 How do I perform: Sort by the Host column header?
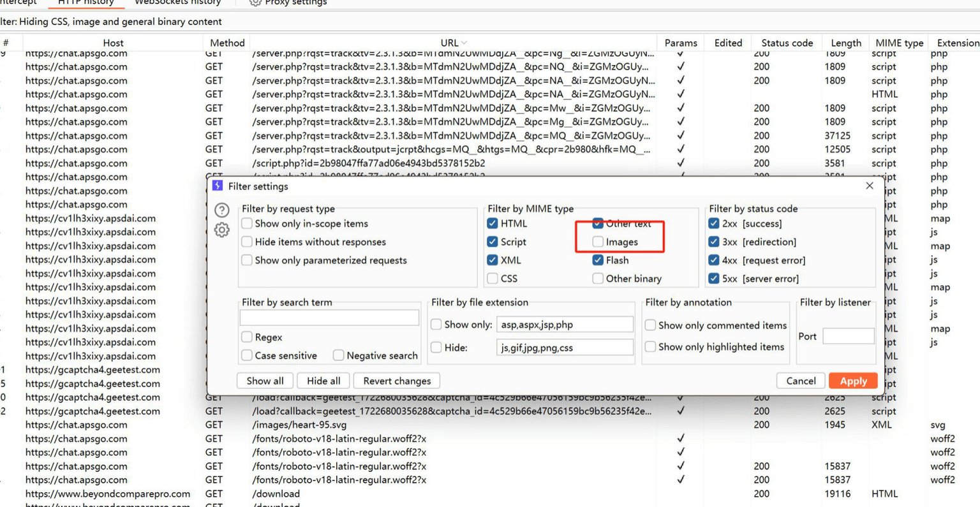113,43
